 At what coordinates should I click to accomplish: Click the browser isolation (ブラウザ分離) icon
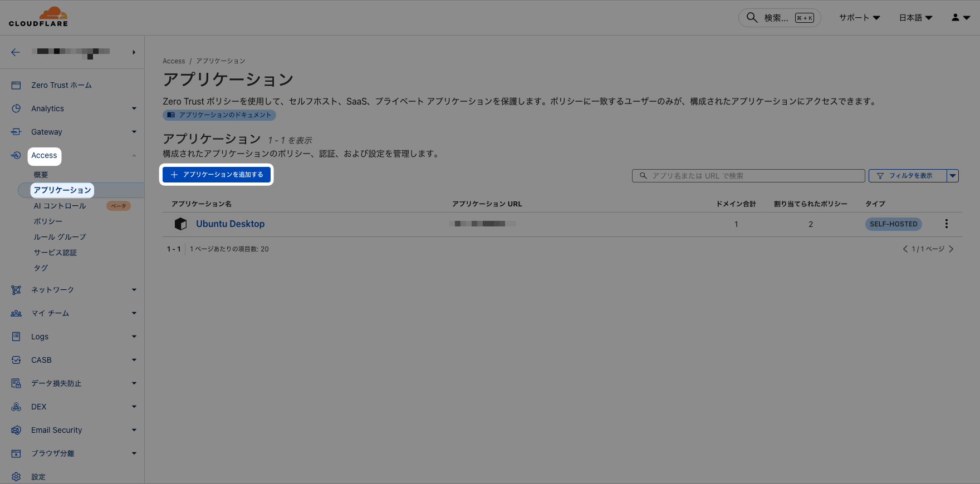coord(16,453)
